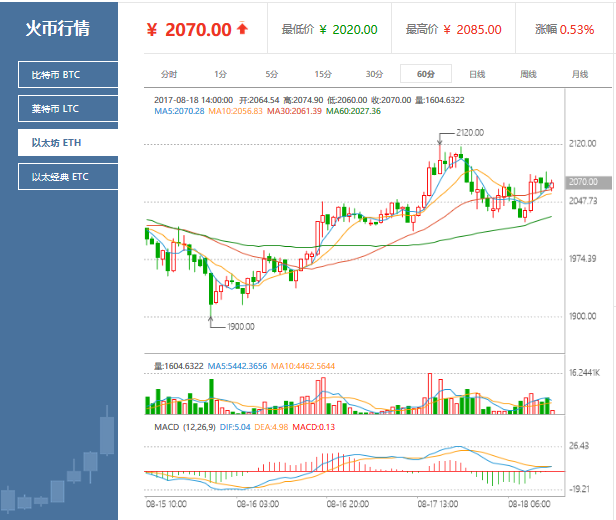This screenshot has height=520, width=616.
Task: Click the 火币行情 title
Action: 57,28
